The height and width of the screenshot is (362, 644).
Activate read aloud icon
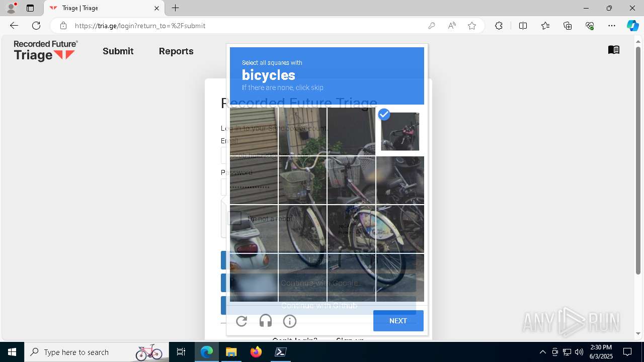pyautogui.click(x=452, y=26)
